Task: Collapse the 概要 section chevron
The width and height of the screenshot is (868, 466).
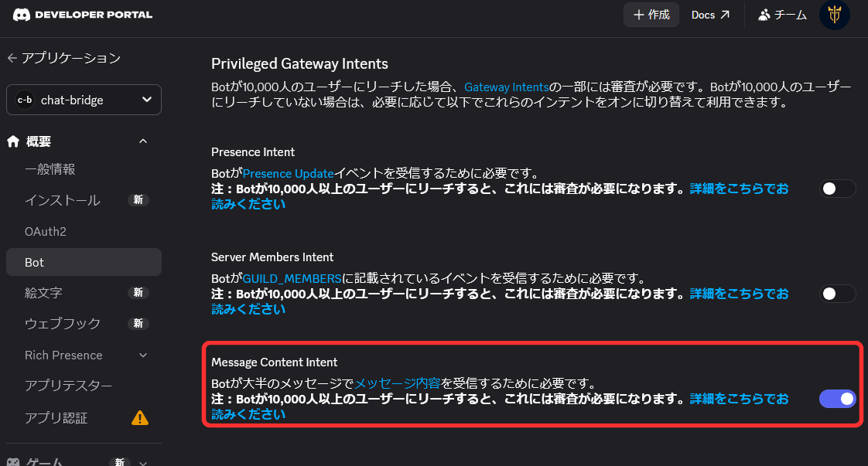Action: (x=143, y=141)
